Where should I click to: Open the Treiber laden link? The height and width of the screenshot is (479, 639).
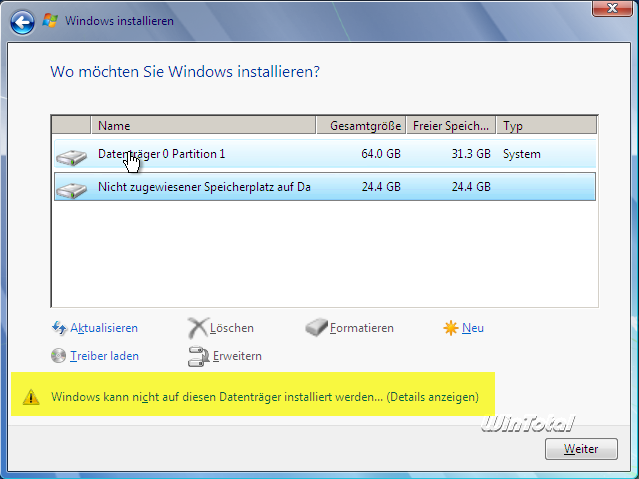104,356
